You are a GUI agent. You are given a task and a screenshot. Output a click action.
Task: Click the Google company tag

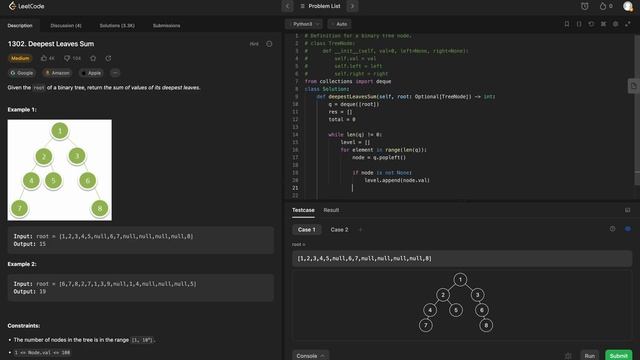click(22, 73)
